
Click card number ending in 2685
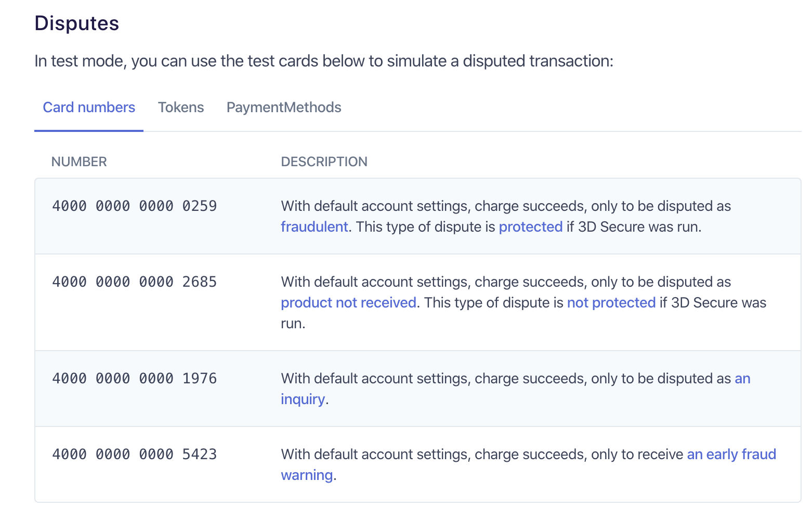(134, 282)
